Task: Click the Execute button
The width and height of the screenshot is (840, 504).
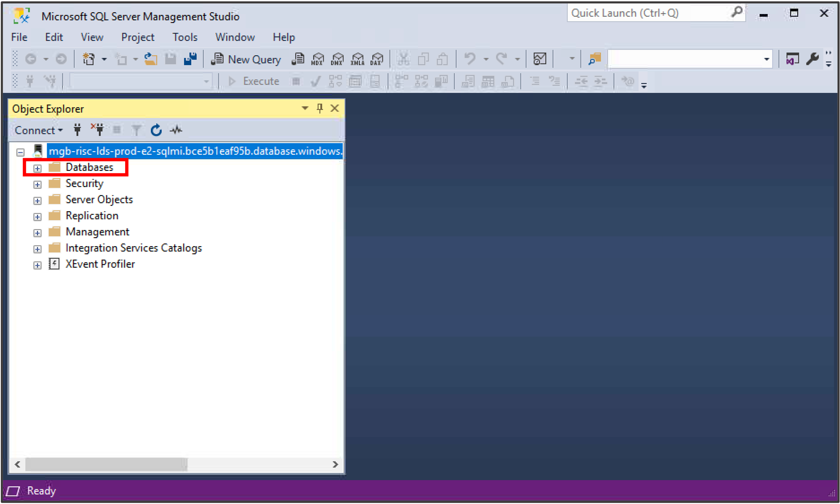Action: (x=254, y=81)
